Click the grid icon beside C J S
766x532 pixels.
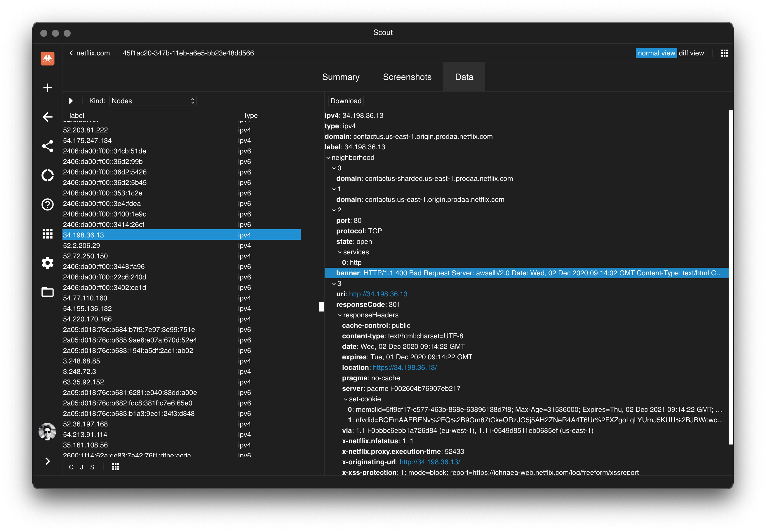pos(115,467)
